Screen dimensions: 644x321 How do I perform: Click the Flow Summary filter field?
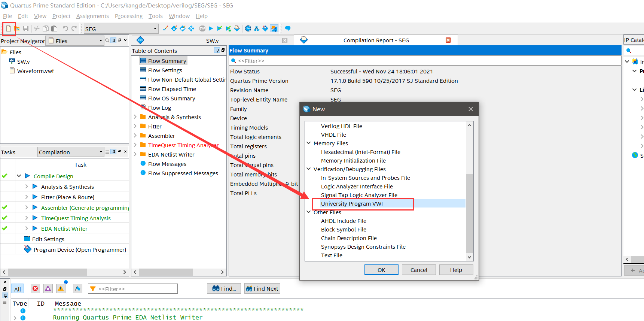(425, 61)
